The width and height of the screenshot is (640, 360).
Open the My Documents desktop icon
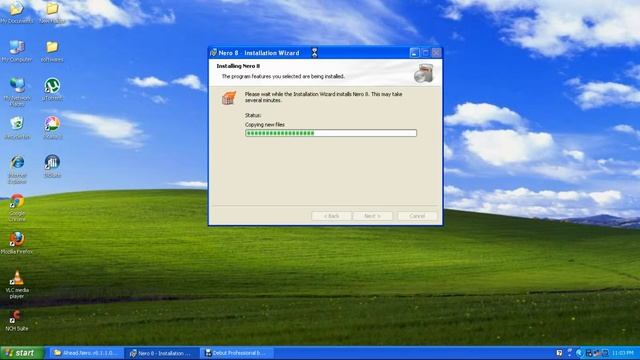(17, 12)
